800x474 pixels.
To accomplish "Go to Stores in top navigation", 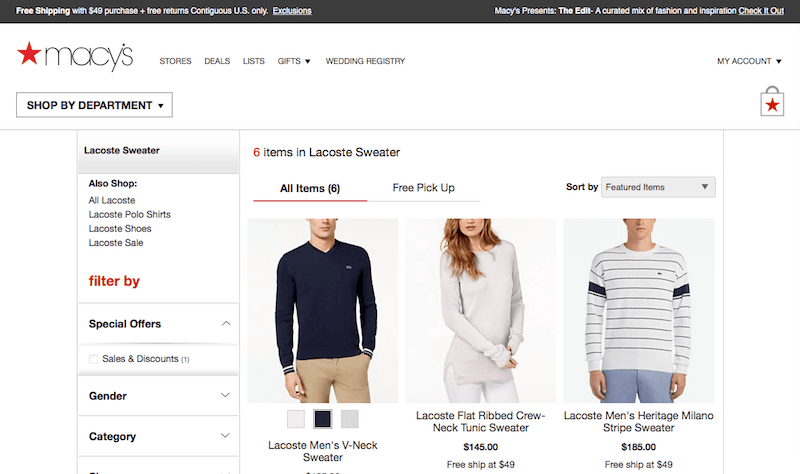I will (176, 61).
